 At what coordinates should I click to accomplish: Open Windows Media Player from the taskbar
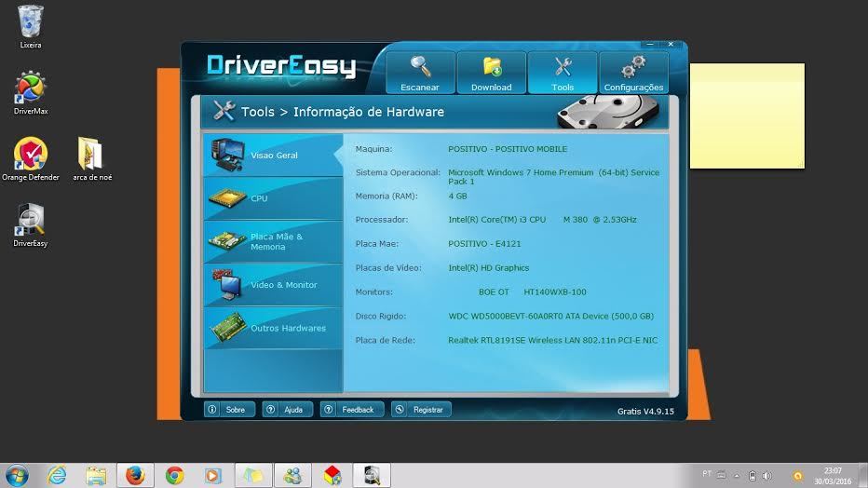click(213, 475)
